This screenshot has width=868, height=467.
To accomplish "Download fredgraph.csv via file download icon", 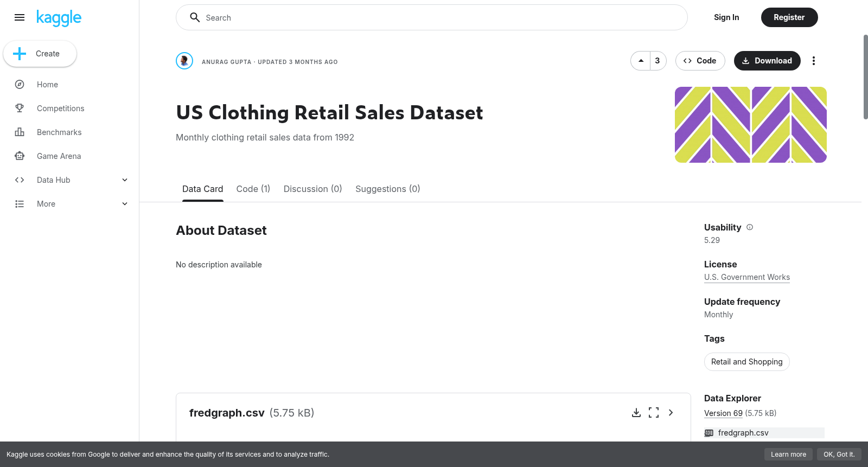I will [x=636, y=413].
